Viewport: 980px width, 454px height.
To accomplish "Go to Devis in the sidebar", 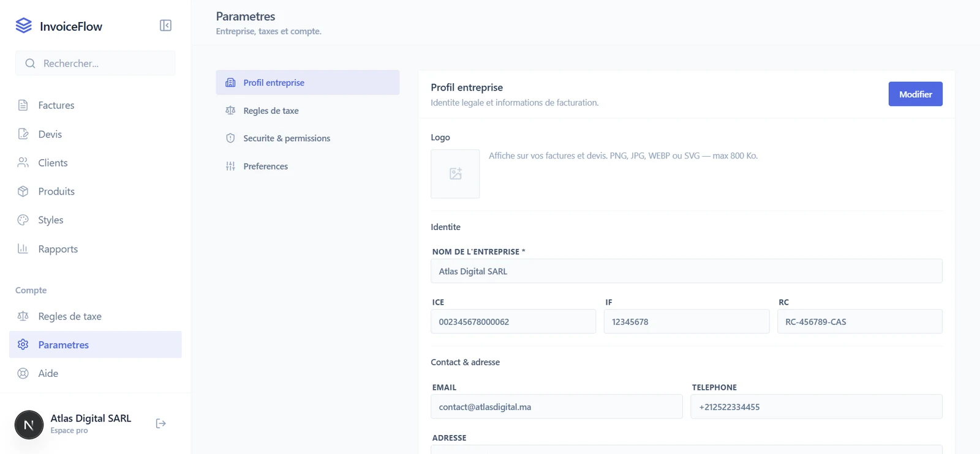I will 96,134.
